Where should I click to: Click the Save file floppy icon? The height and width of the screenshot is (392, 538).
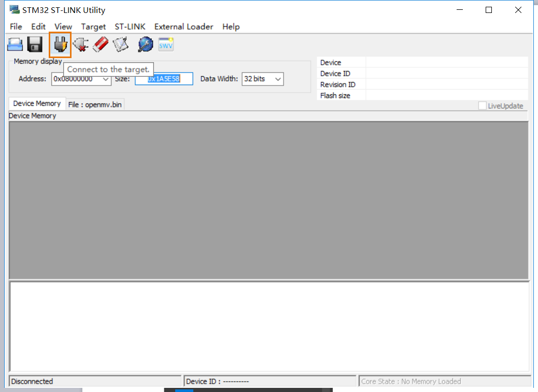(35, 45)
